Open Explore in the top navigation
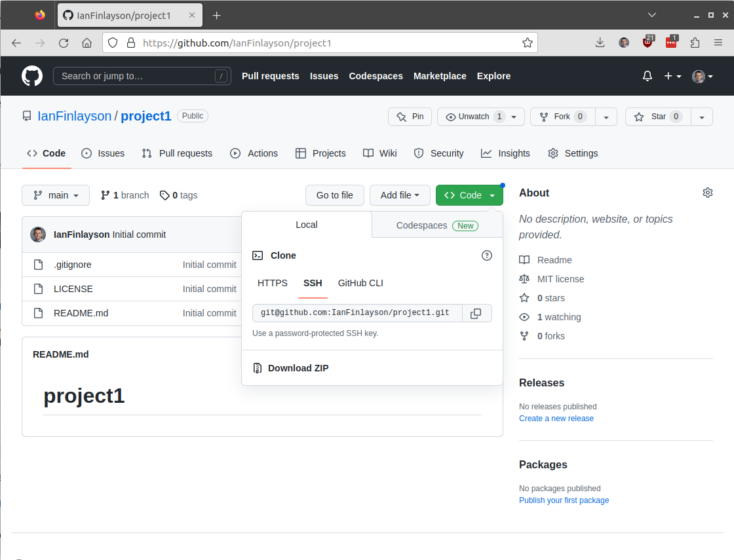The height and width of the screenshot is (560, 734). (493, 76)
